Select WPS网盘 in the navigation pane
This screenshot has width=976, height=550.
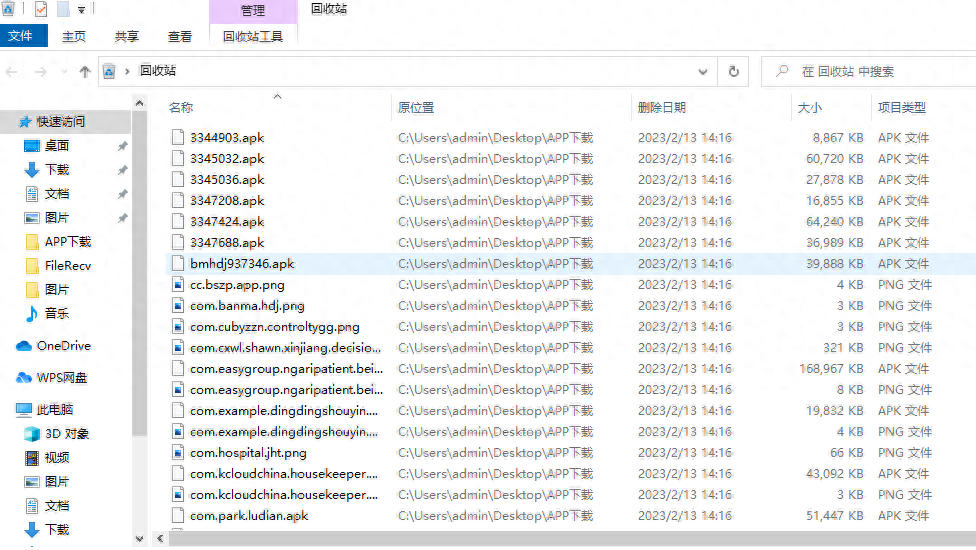62,378
